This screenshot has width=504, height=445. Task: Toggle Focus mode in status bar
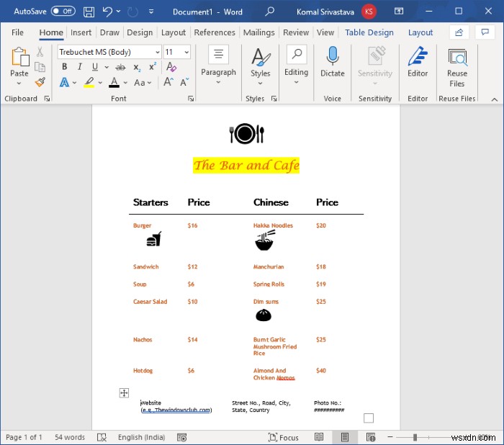(x=284, y=437)
